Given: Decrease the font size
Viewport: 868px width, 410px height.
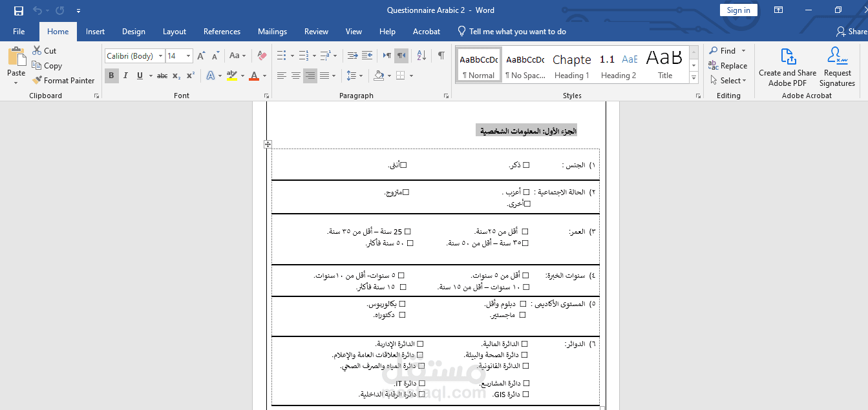Looking at the screenshot, I should point(215,56).
